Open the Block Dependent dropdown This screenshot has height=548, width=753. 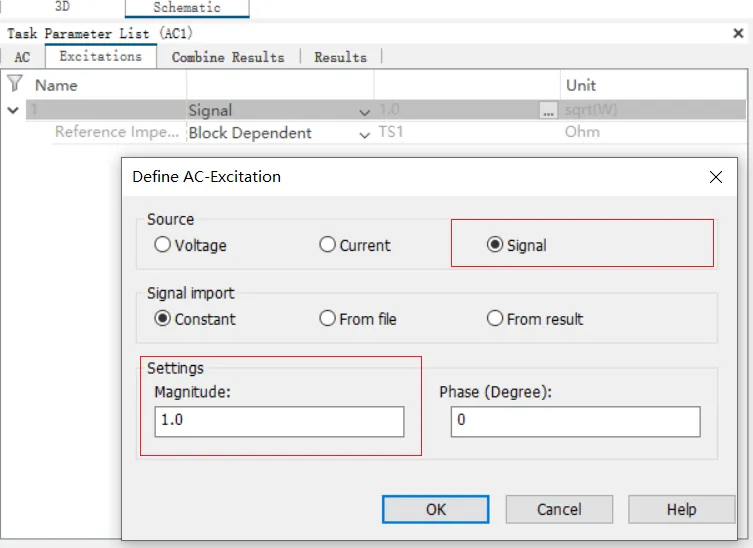280,133
